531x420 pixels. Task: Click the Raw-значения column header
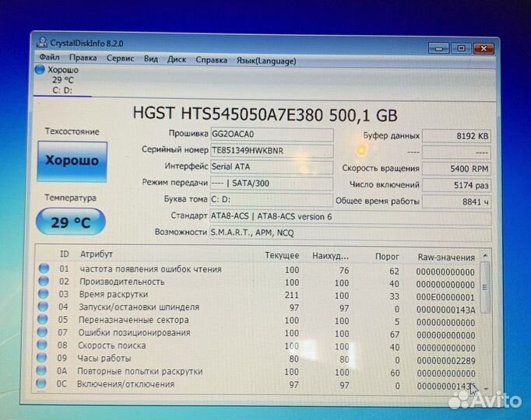click(446, 257)
